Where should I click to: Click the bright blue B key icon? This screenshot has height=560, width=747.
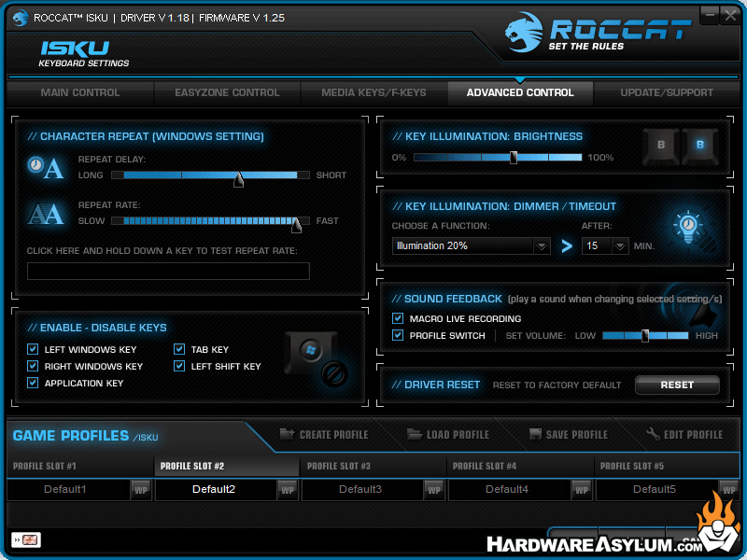click(x=699, y=147)
